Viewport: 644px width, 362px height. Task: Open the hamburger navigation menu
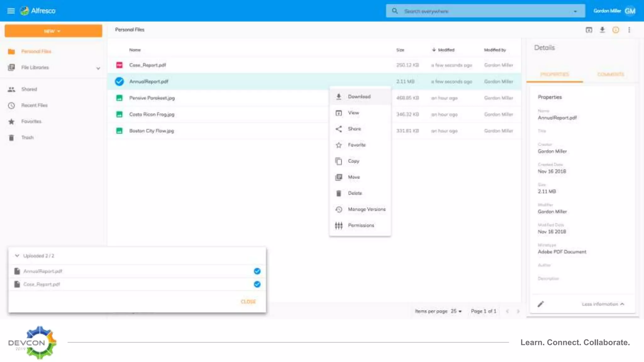11,11
